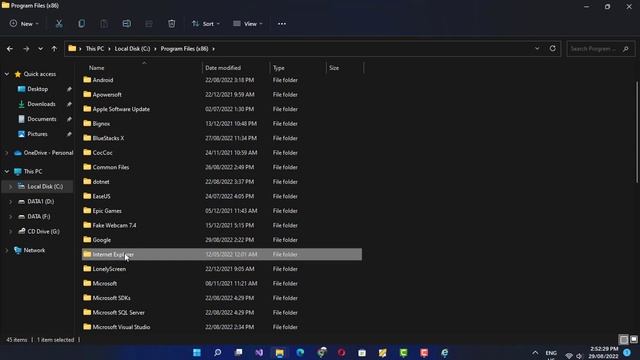Click This PC in address breadcrumb

pos(95,49)
